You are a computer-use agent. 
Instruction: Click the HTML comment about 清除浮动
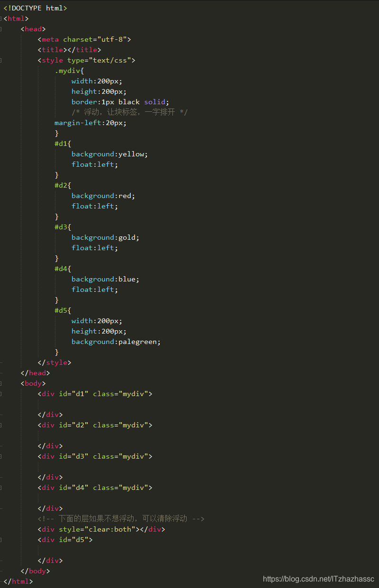click(121, 519)
